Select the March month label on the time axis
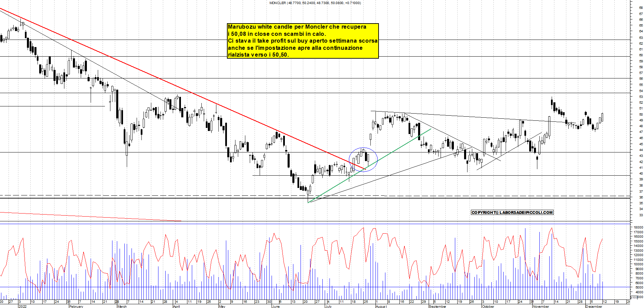The height and width of the screenshot is (308, 644). click(122, 306)
